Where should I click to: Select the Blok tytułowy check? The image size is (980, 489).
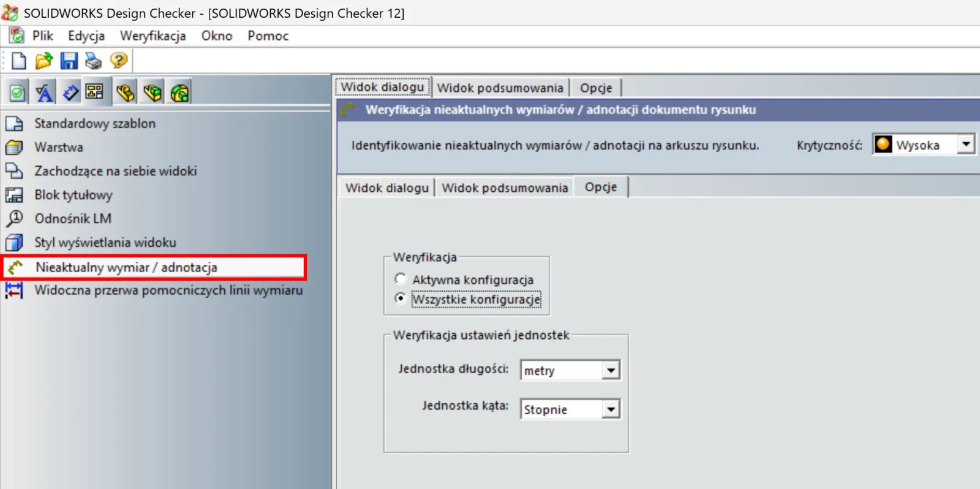pos(73,195)
